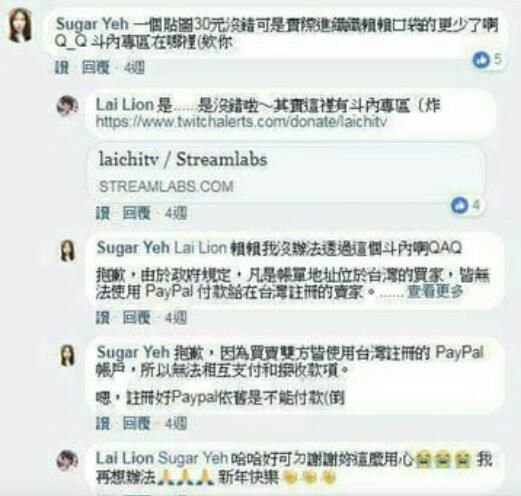Open the laichitv / Streamlabs link preview card
This screenshot has height=496, width=521.
point(286,172)
